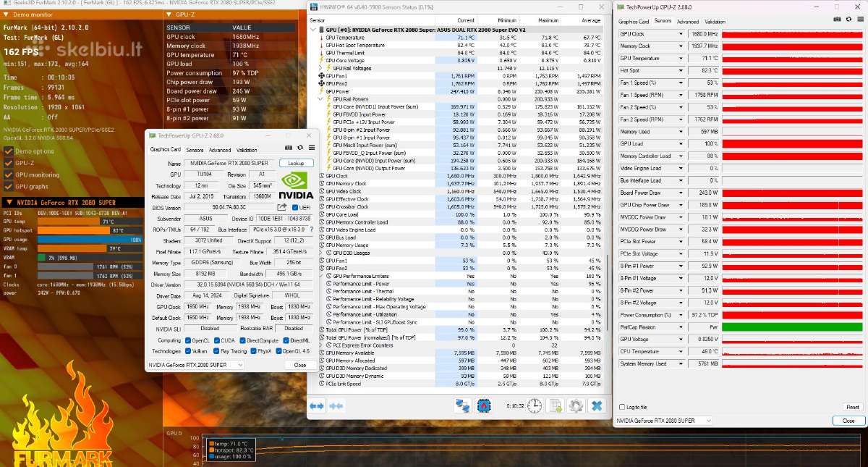Screen dimensions: 868x467
Task: Switch to Advanced tab in small GPU-Z window
Action: click(219, 150)
